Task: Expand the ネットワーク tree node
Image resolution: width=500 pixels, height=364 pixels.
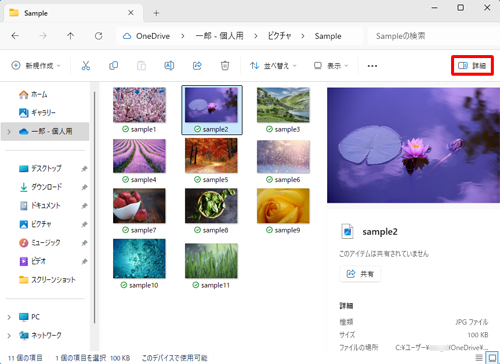Action: click(9, 335)
